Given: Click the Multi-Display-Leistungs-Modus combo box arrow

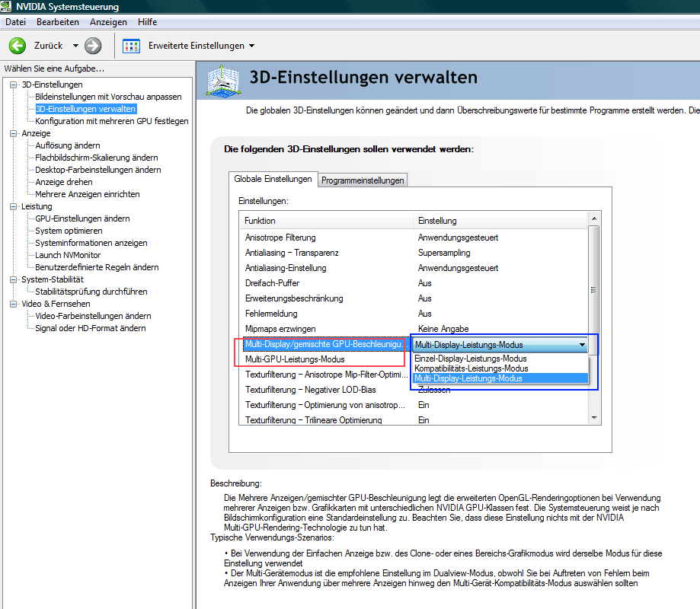Looking at the screenshot, I should coord(582,345).
